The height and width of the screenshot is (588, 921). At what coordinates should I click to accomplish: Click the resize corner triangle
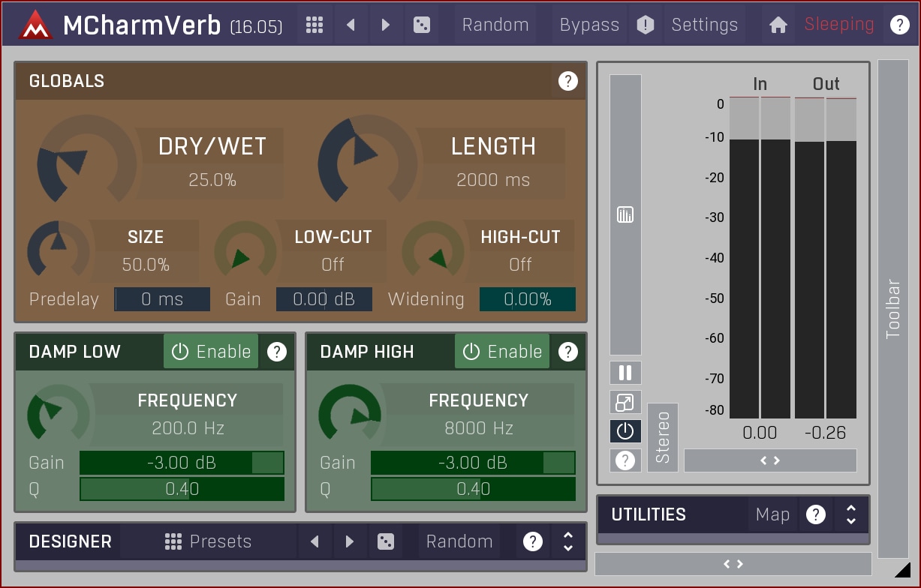[903, 570]
